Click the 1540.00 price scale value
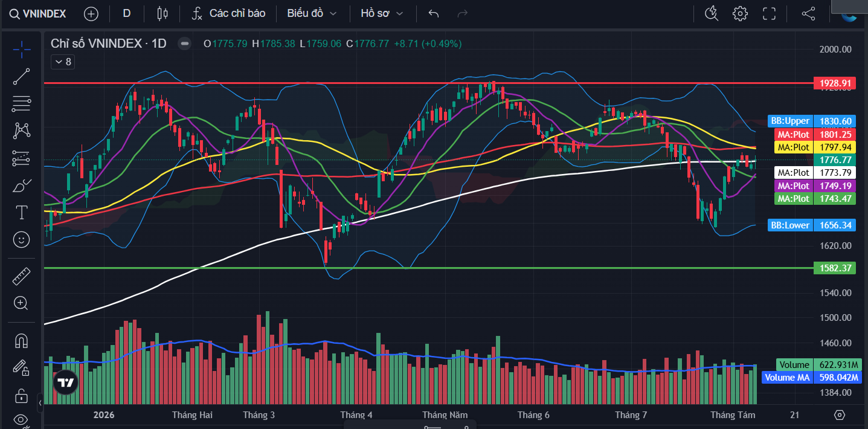Image resolution: width=868 pixels, height=429 pixels. pos(836,293)
